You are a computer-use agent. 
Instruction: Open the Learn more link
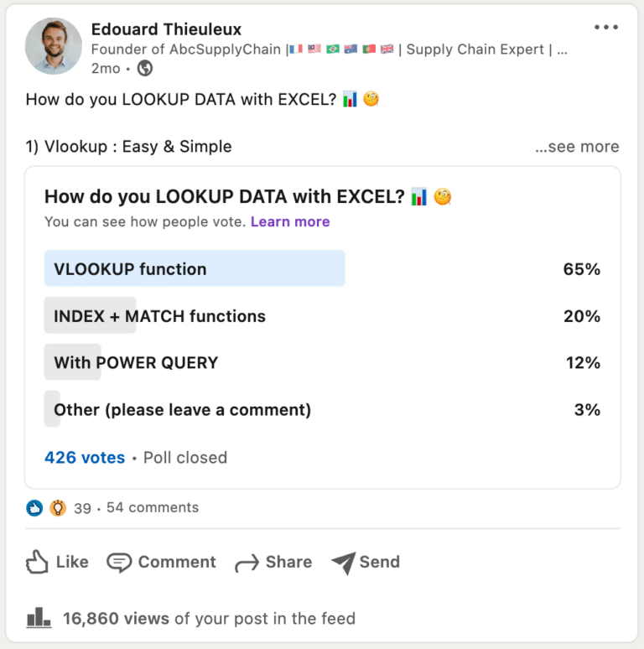(x=290, y=222)
